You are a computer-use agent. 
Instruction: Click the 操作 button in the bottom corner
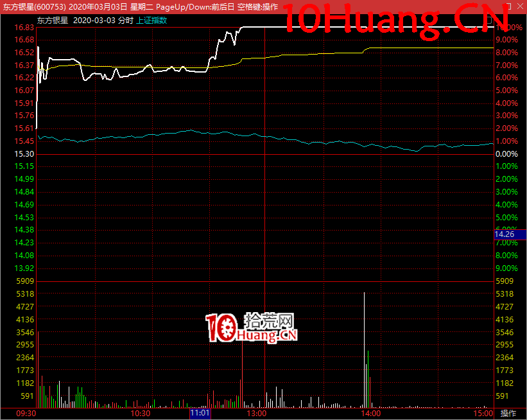pos(508,414)
